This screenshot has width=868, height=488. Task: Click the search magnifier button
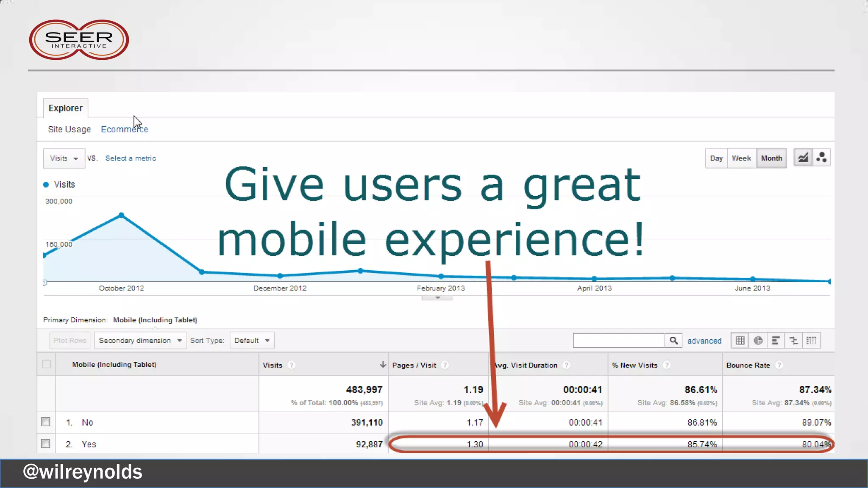click(x=673, y=341)
